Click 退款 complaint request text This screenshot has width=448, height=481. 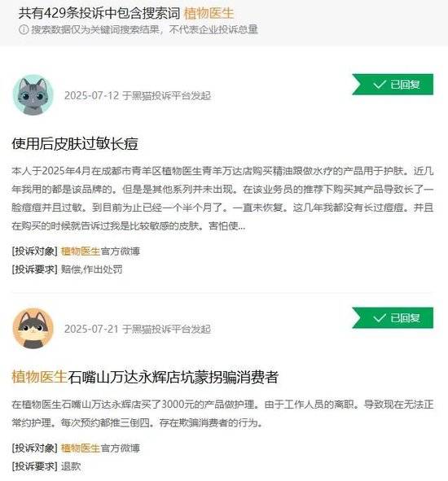click(x=71, y=466)
